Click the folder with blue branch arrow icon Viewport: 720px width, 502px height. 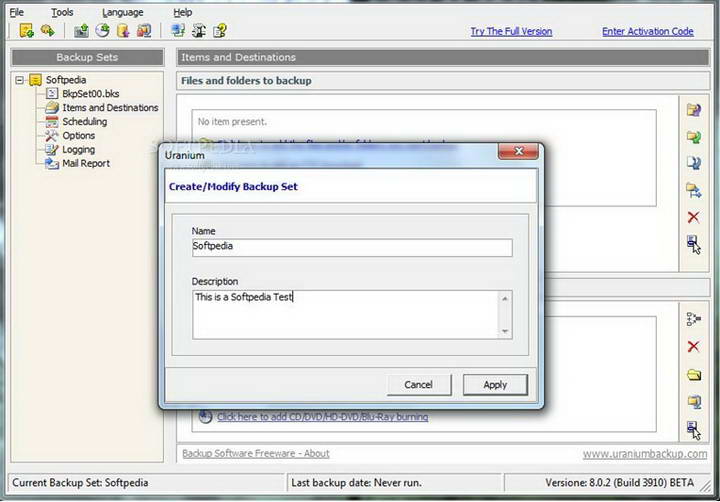point(693,190)
